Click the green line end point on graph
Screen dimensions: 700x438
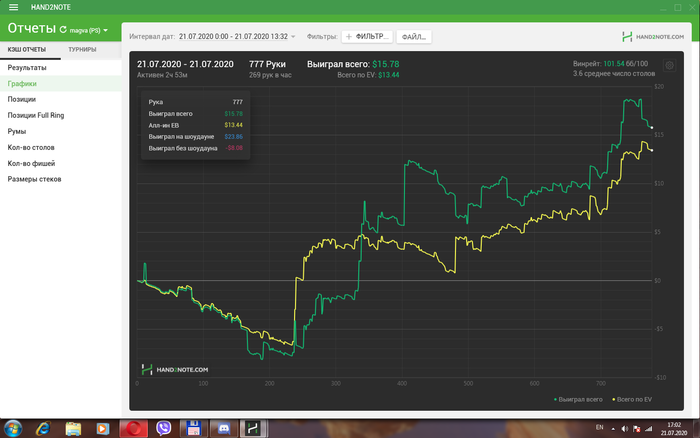[x=652, y=128]
